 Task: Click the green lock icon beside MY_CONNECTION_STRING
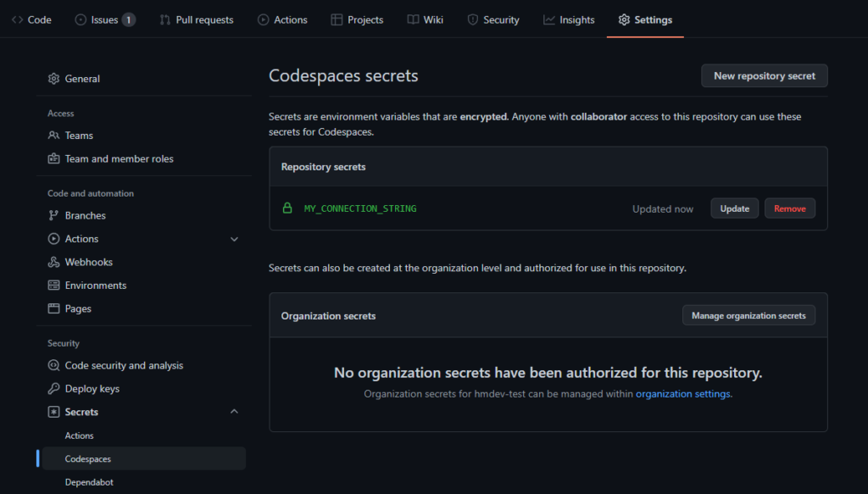pyautogui.click(x=287, y=208)
